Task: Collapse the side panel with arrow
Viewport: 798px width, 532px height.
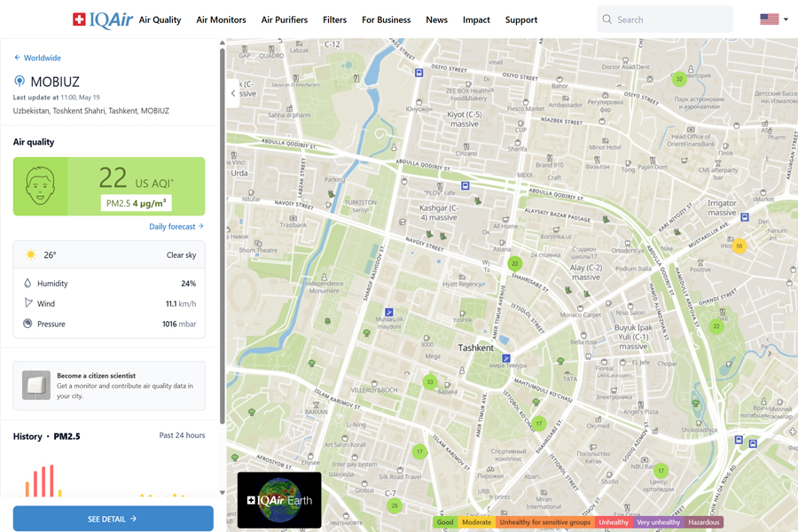Action: (233, 93)
